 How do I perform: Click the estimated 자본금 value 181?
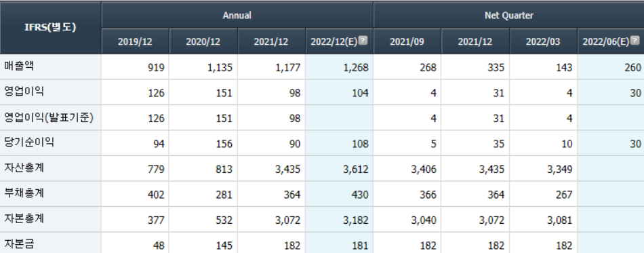click(x=361, y=246)
